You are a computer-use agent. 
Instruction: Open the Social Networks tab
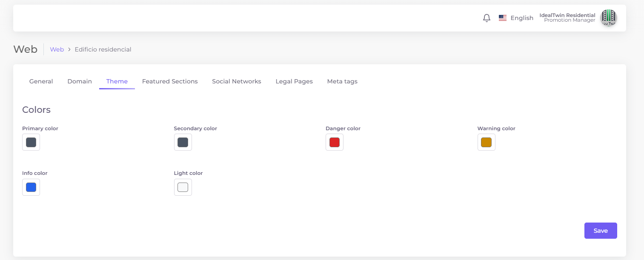[x=237, y=81]
